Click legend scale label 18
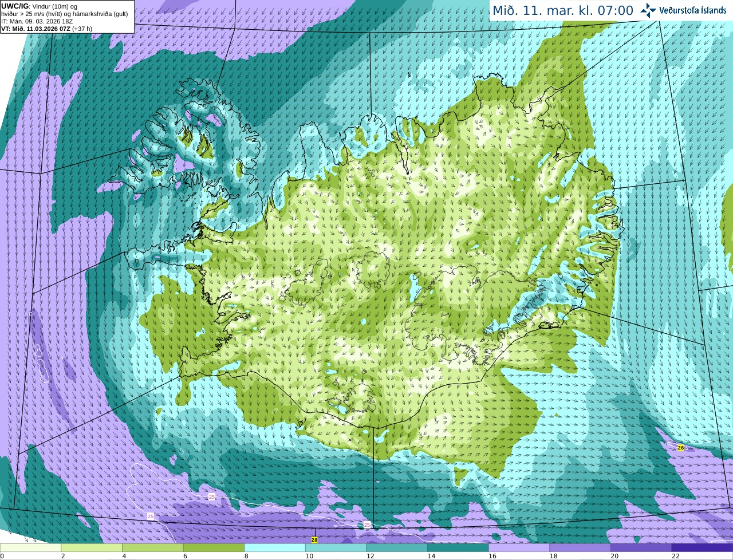The width and height of the screenshot is (733, 560). point(553,556)
